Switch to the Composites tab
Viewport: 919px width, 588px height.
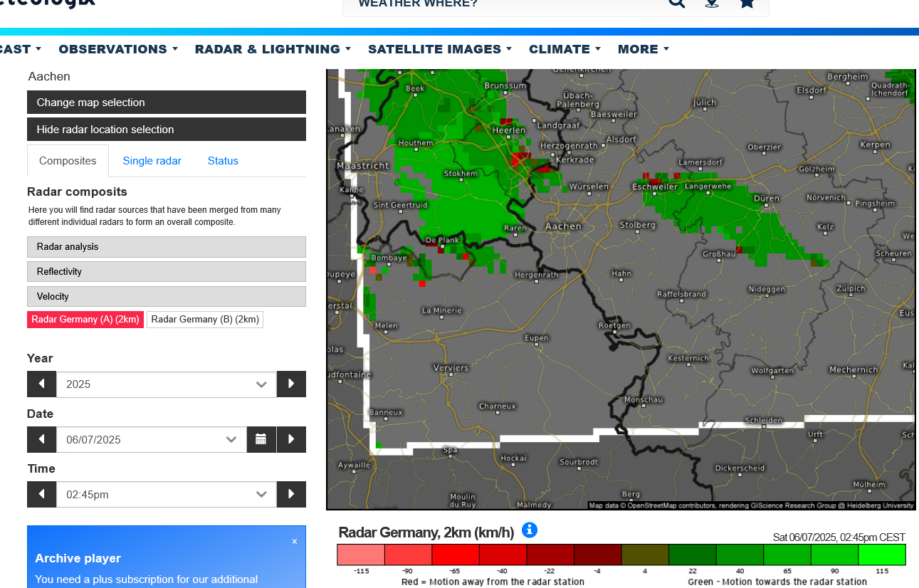(68, 161)
